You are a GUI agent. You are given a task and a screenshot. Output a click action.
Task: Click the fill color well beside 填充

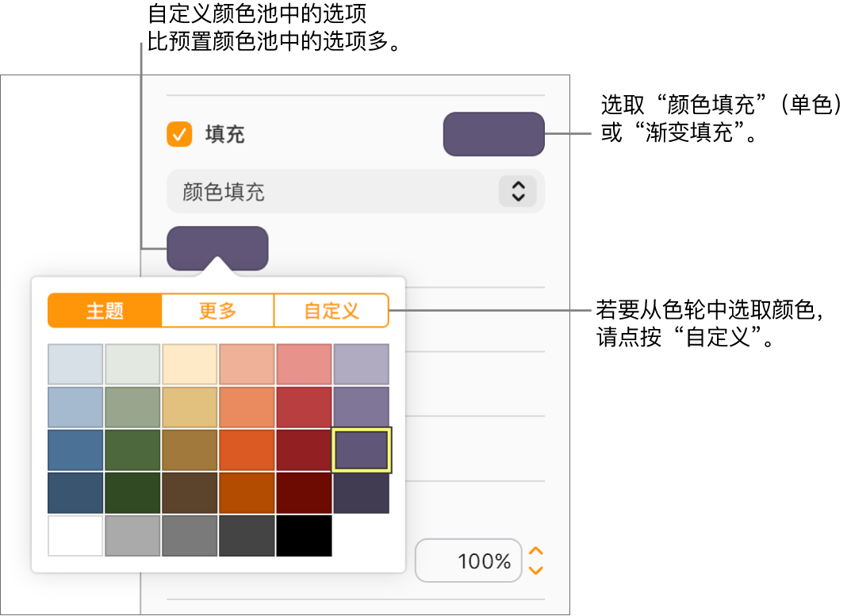493,134
